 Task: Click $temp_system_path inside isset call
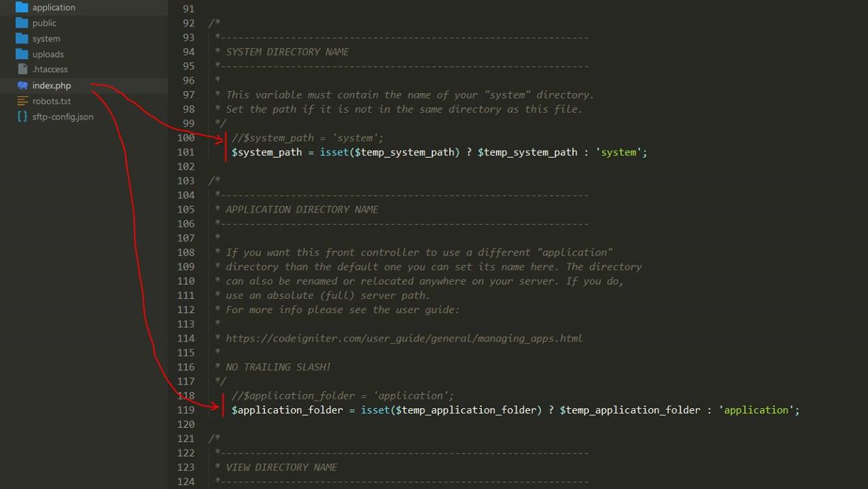click(x=404, y=152)
